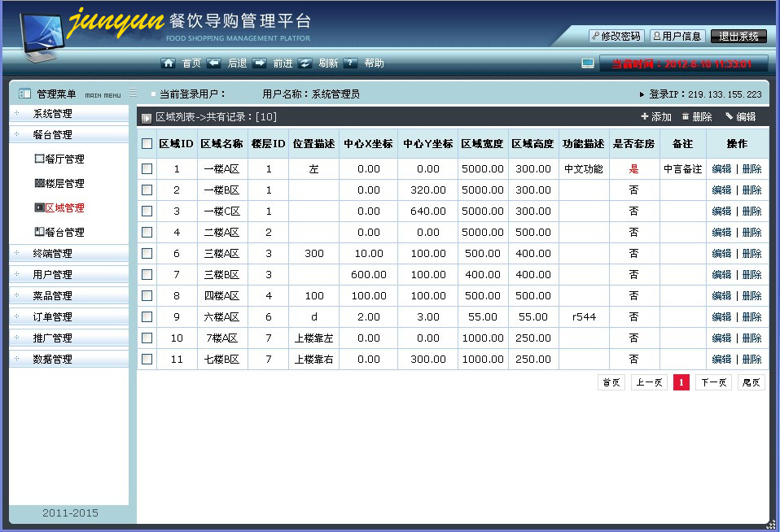Click the 餐厅管理 icon in the sidebar
This screenshot has height=532, width=780.
(39, 159)
